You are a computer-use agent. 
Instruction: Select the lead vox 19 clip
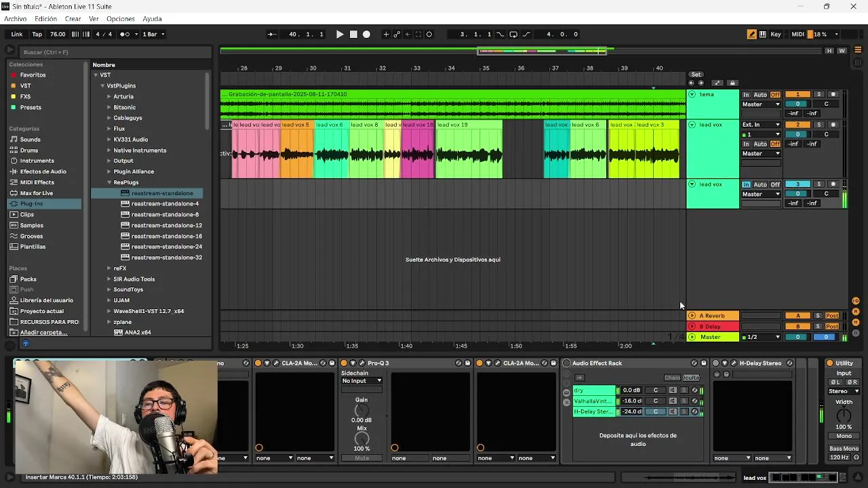(x=469, y=125)
